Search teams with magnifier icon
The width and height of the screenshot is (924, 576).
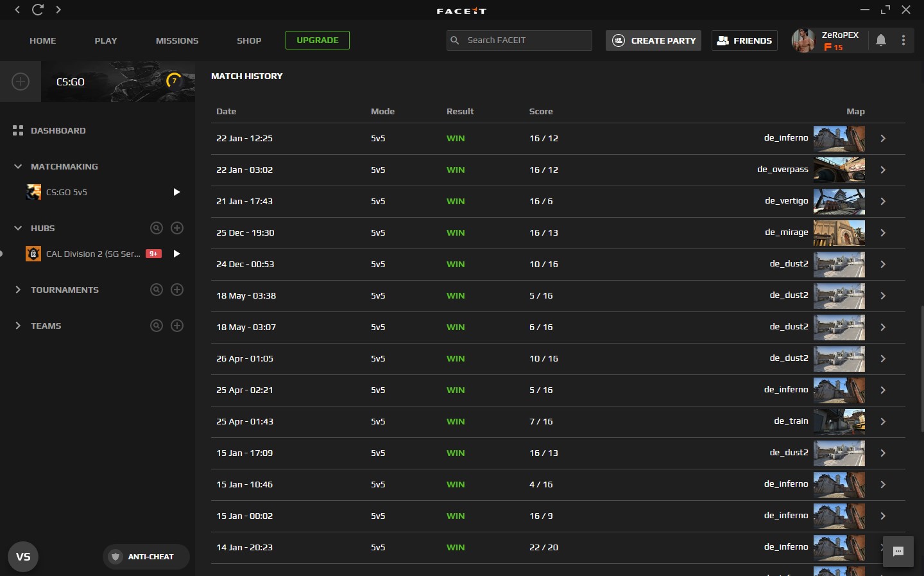(x=157, y=326)
